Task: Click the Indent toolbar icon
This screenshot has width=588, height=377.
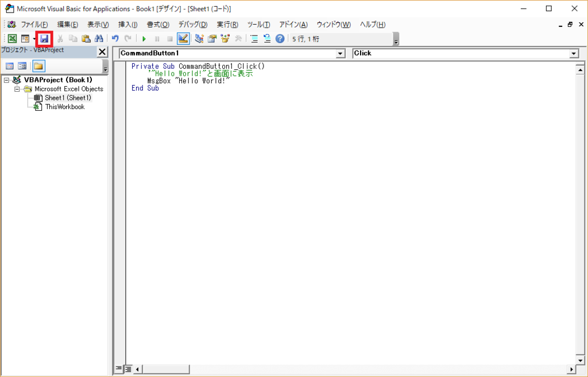Action: click(x=254, y=38)
